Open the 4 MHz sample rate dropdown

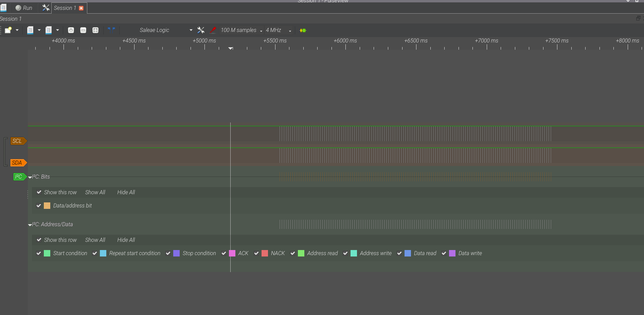[x=279, y=30]
